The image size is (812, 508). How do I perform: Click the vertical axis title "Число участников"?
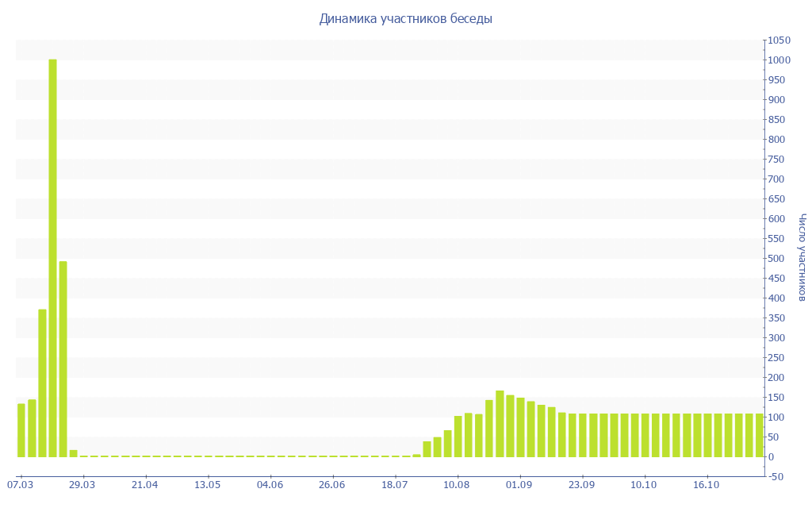802,257
